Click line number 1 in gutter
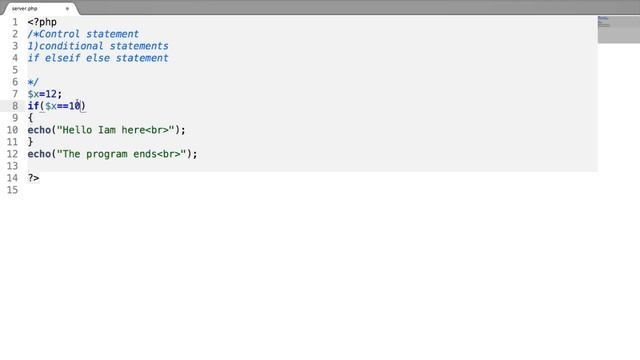640x360 pixels. point(15,22)
